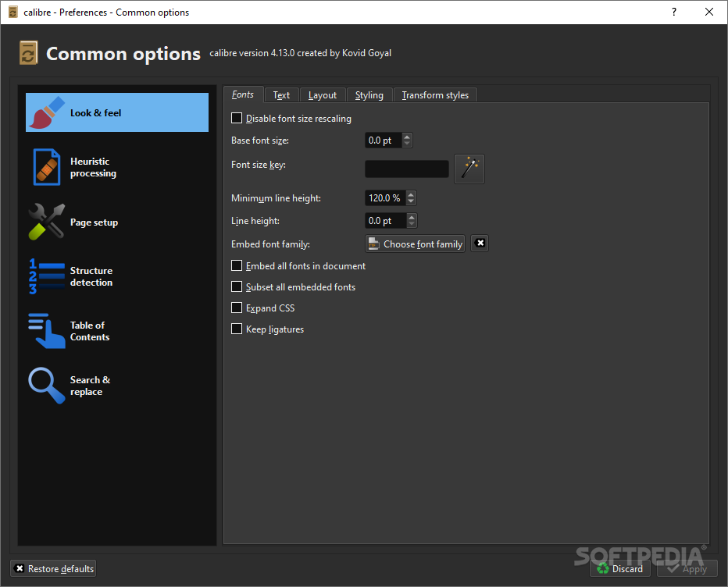Screen dimensions: 728x587
Task: Tick the Keep ligatures checkbox
Action: click(237, 329)
